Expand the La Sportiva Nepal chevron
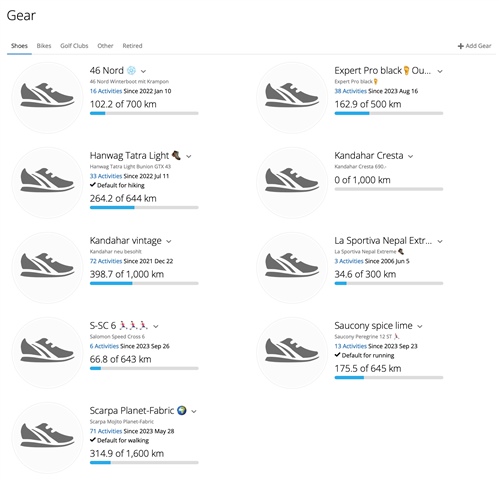 (x=440, y=241)
